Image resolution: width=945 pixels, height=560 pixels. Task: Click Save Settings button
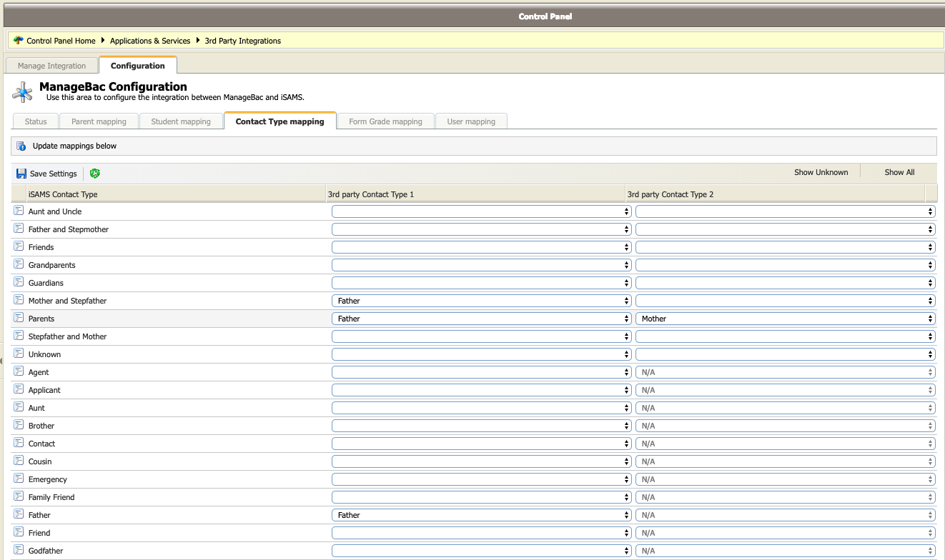pos(46,174)
